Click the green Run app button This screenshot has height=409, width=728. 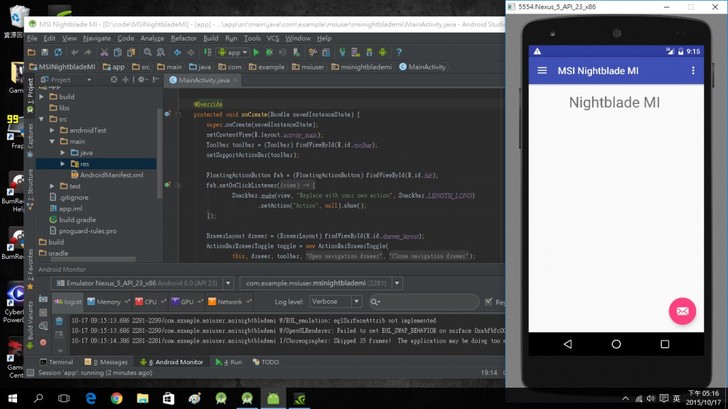[256, 52]
